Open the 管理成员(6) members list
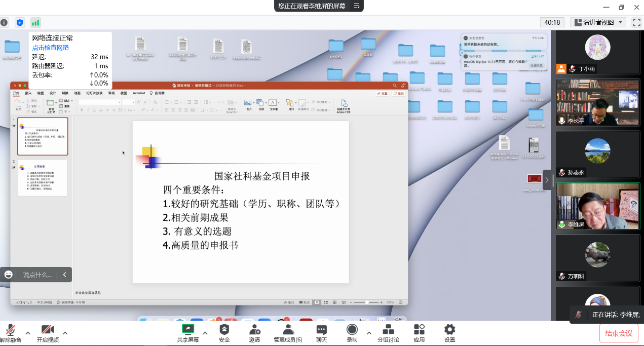This screenshot has height=346, width=644. 288,333
